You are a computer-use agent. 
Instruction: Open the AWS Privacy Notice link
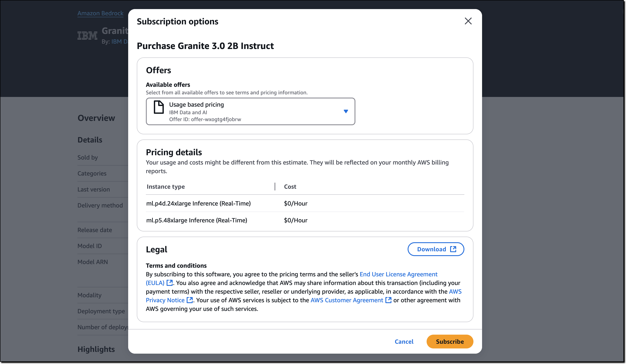point(165,300)
